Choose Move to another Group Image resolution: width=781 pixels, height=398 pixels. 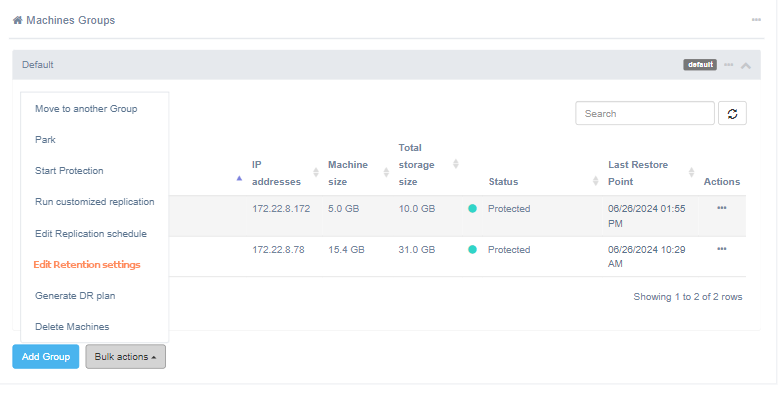[86, 109]
